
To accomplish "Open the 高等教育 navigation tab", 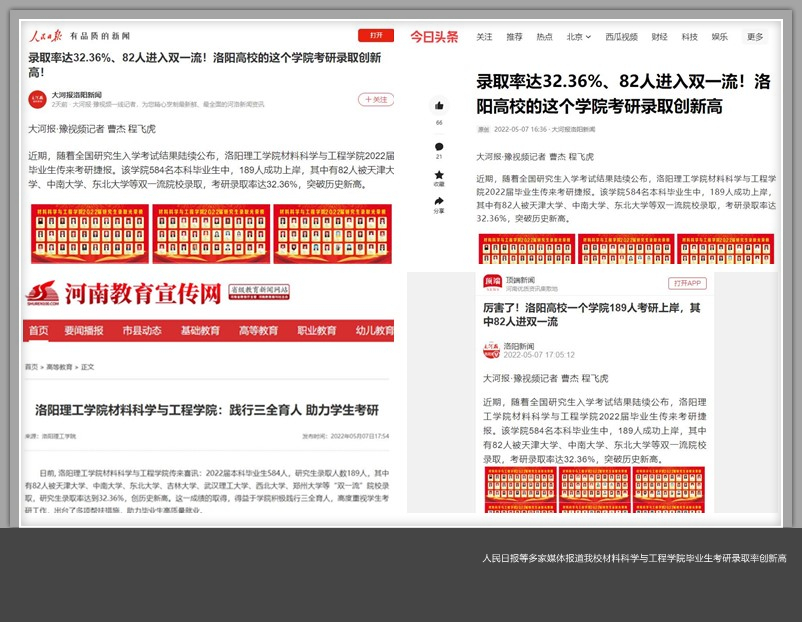I will [258, 331].
